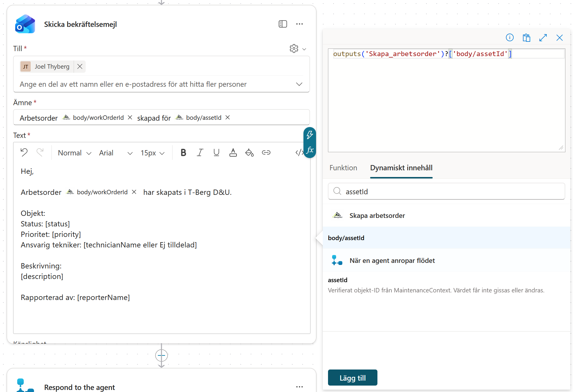Image resolution: width=573 pixels, height=392 pixels.
Task: Add a step with the plus connector
Action: [x=161, y=355]
